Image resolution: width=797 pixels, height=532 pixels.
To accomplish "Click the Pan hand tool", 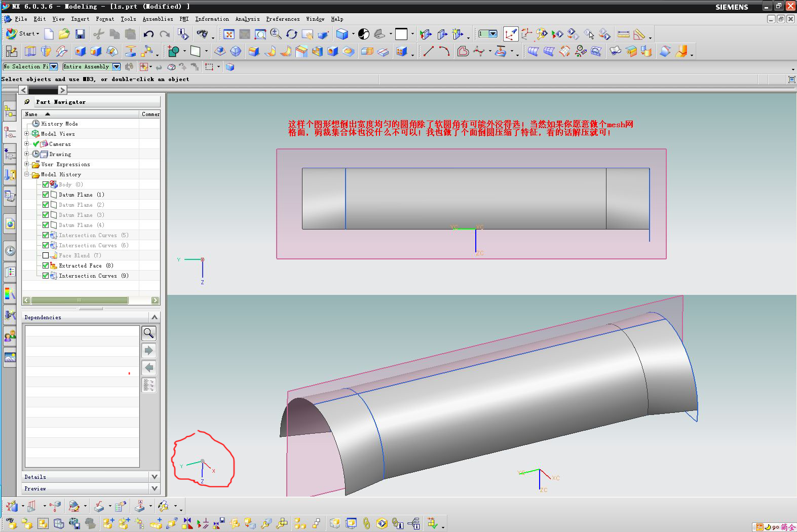I will 307,34.
